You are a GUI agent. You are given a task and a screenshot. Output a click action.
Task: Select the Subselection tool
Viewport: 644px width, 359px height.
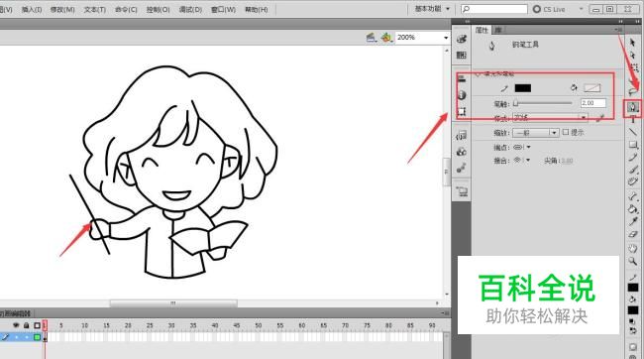pyautogui.click(x=632, y=55)
